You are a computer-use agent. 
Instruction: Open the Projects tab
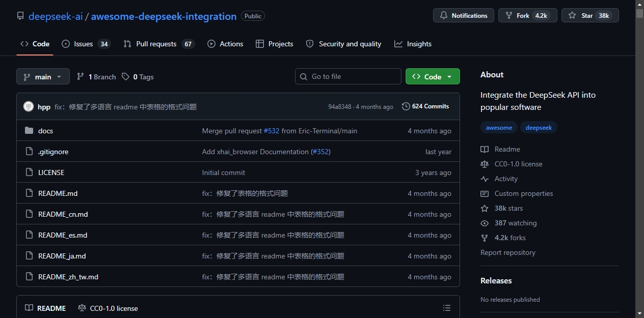(x=274, y=44)
